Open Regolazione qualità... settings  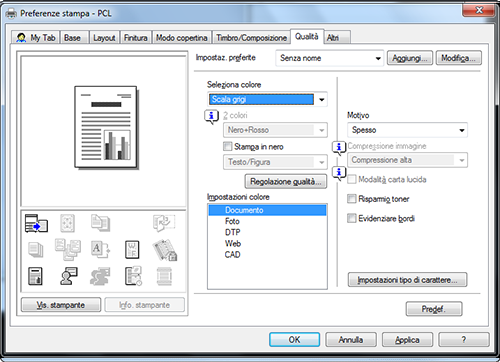[x=286, y=182]
